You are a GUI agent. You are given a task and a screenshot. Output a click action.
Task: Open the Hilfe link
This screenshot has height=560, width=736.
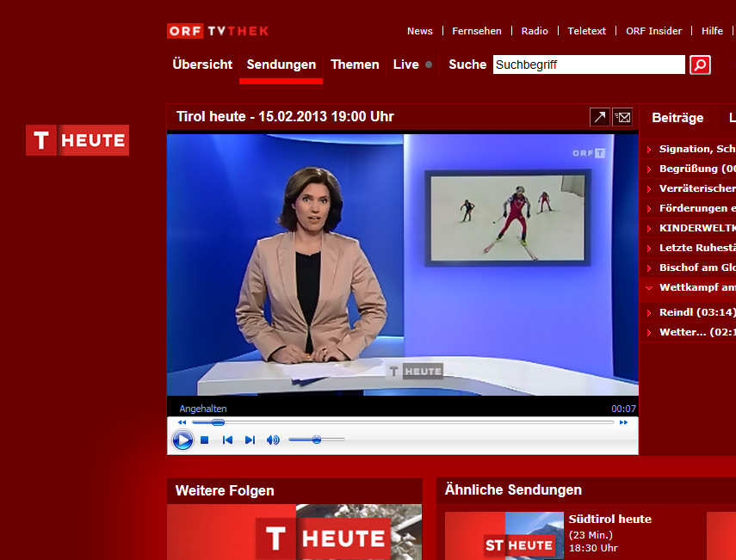712,31
